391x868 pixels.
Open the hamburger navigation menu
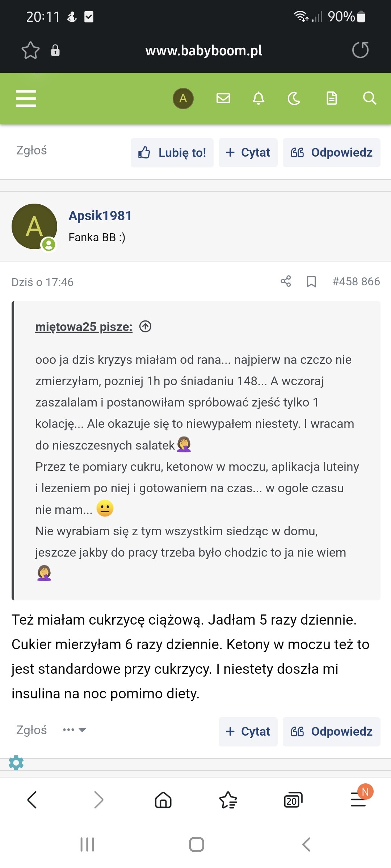26,98
